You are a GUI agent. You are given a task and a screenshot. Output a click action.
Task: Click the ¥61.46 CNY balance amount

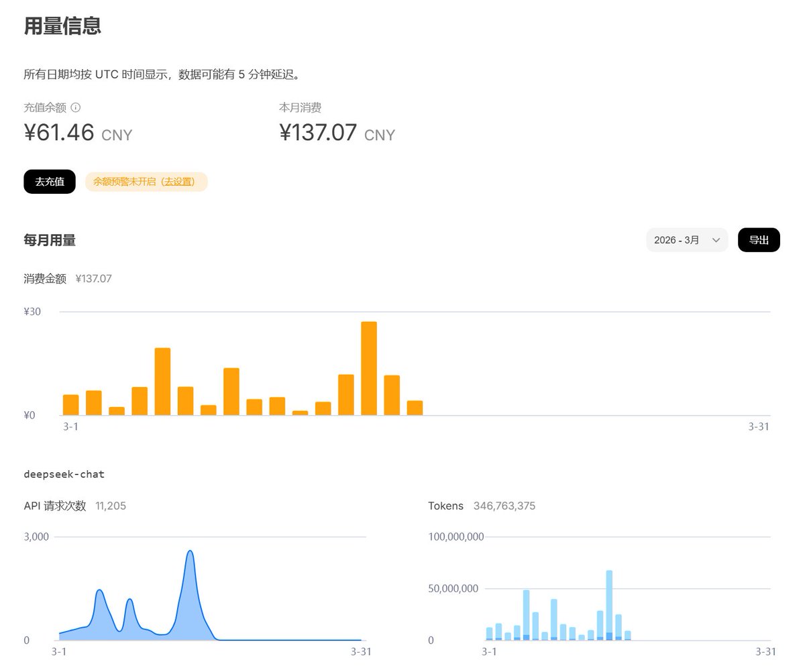78,133
